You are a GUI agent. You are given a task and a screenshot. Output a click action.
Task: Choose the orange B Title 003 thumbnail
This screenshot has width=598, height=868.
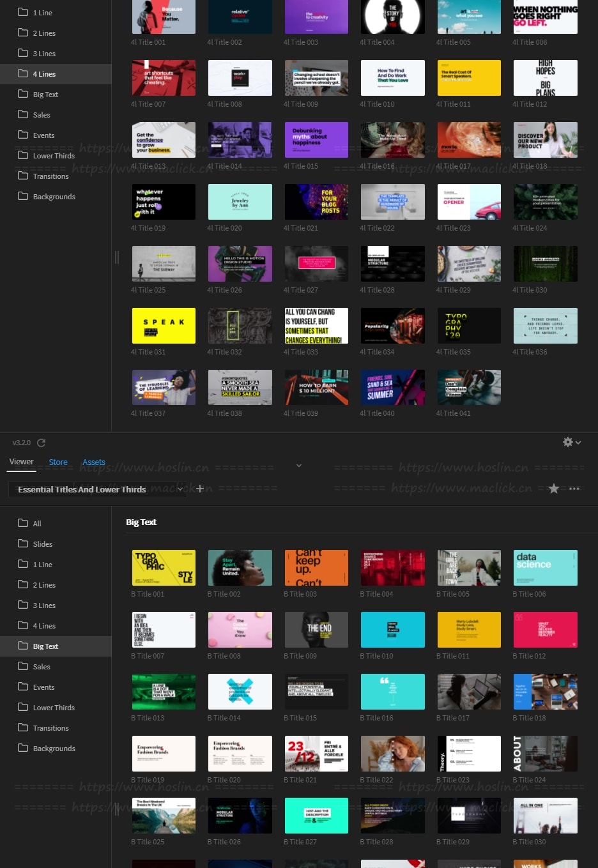pyautogui.click(x=316, y=568)
